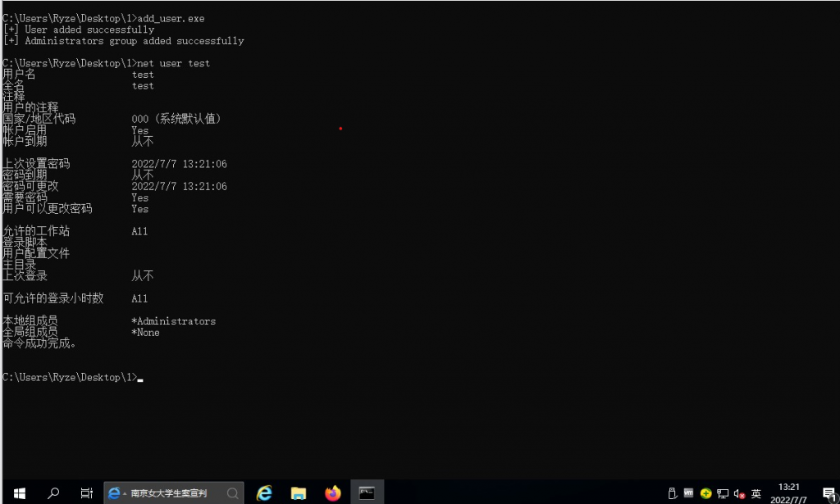The image size is (840, 504).
Task: Click the 用户名 label
Action: [19, 75]
